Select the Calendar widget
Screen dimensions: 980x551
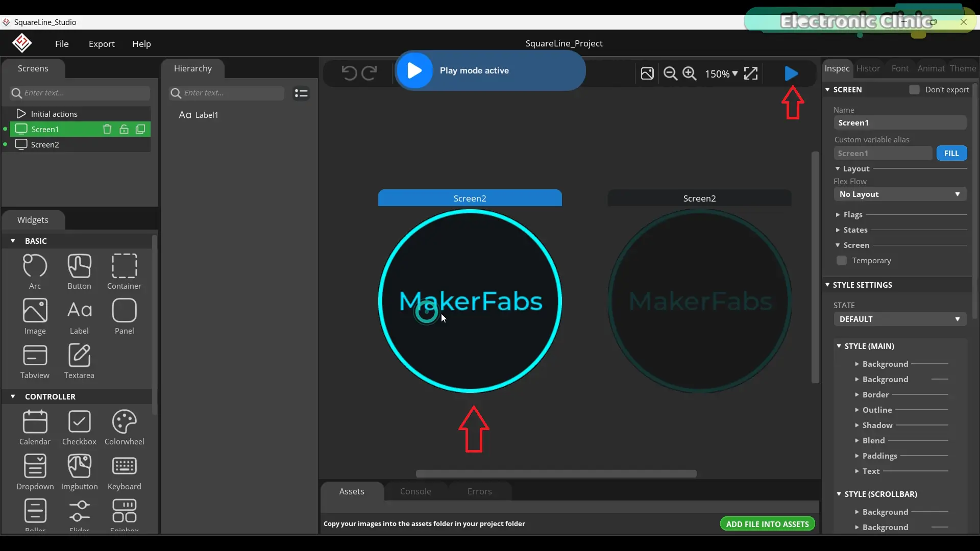point(35,428)
